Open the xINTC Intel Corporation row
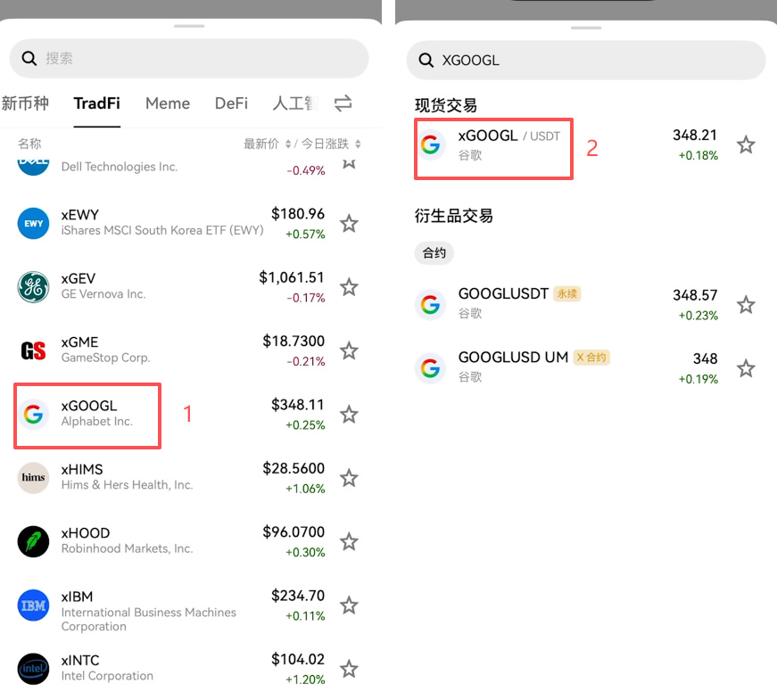This screenshot has width=777, height=700. (x=188, y=669)
